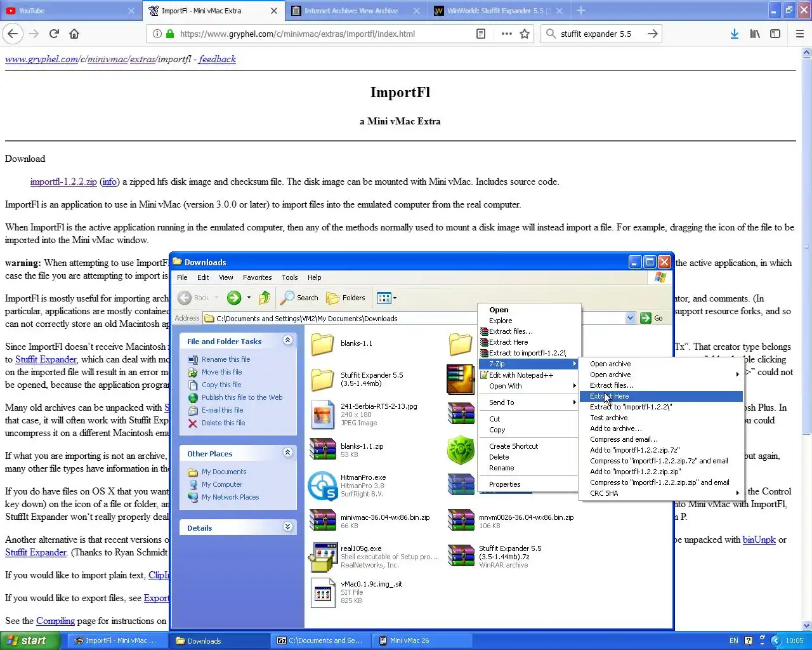Download importfl-1.2.2.zip link
The image size is (812, 650).
pyautogui.click(x=63, y=182)
